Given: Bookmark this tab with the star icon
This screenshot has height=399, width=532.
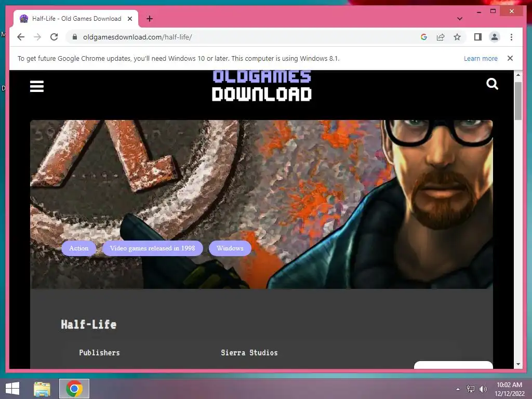Looking at the screenshot, I should pyautogui.click(x=457, y=37).
